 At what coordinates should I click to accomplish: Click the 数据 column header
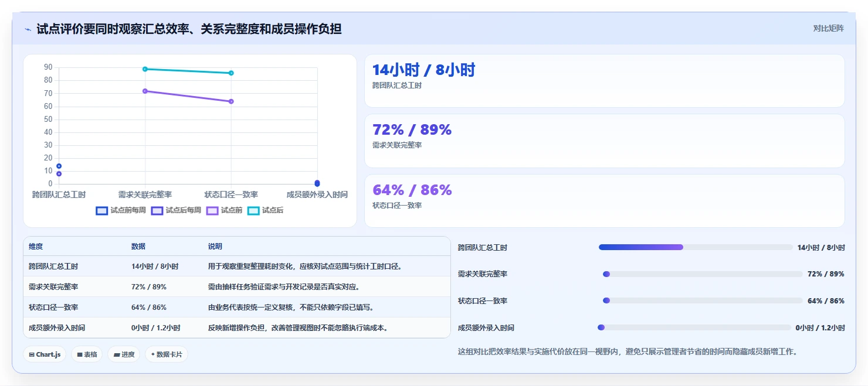(x=138, y=247)
